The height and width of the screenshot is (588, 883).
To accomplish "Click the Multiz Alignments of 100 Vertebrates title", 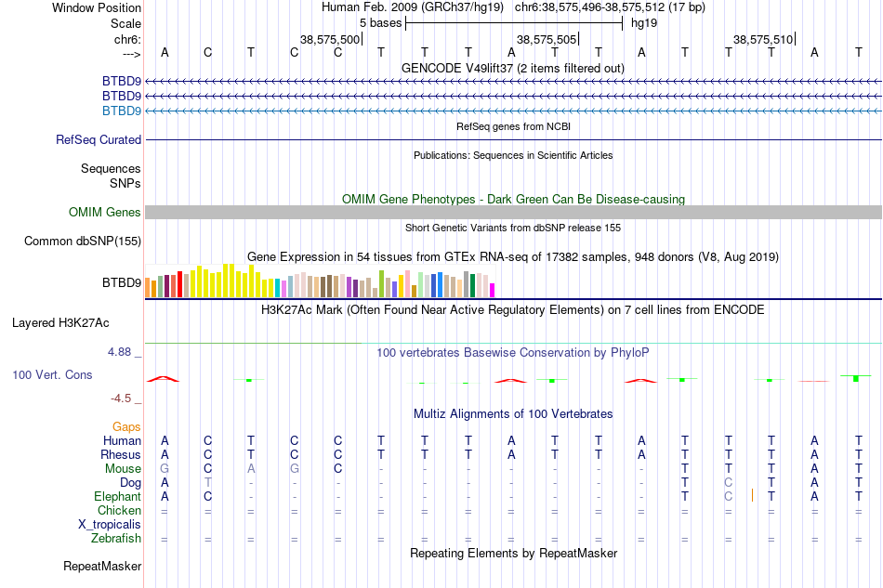I will (x=513, y=414).
